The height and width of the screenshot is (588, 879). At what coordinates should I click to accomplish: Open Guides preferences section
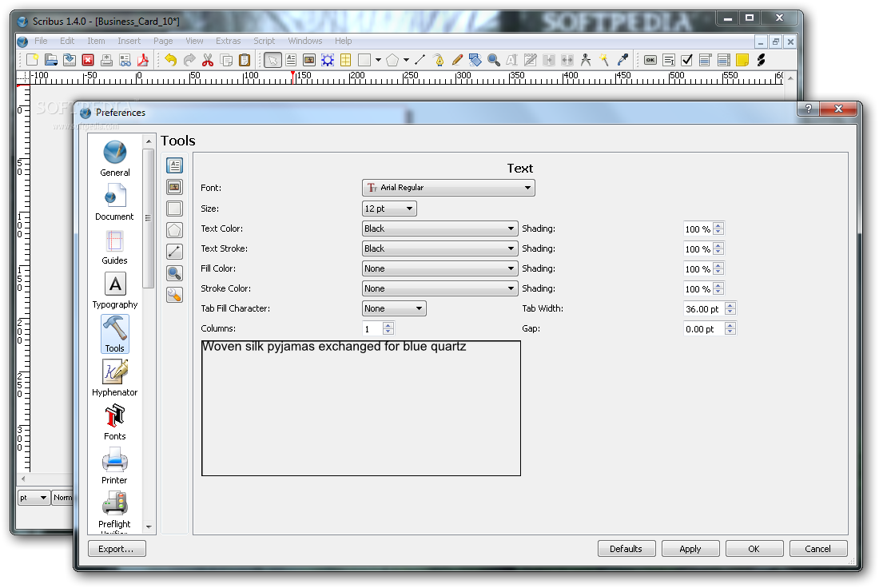pos(114,247)
